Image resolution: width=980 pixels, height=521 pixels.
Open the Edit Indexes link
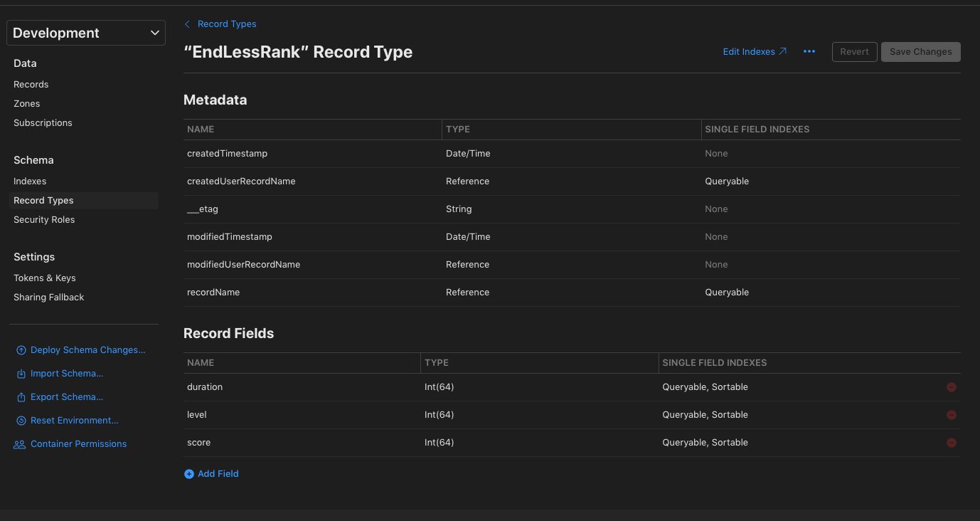point(749,52)
